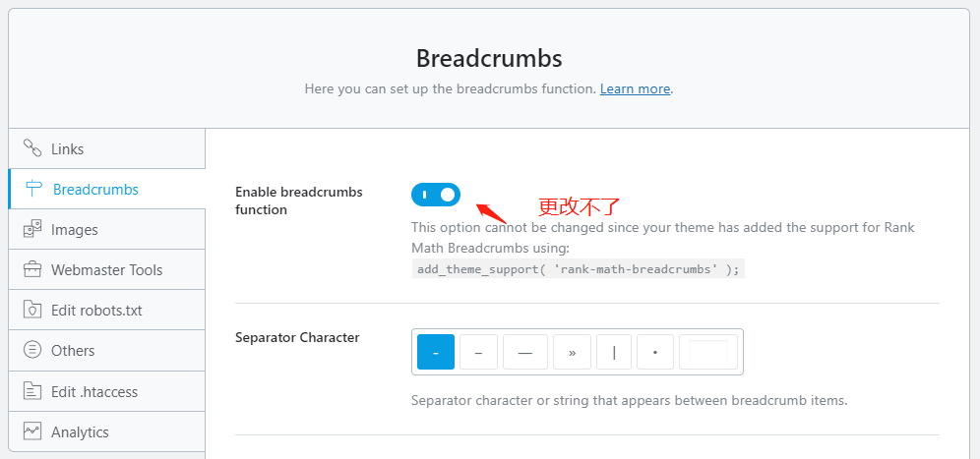Click the shield file icon for robots.txt

31,310
